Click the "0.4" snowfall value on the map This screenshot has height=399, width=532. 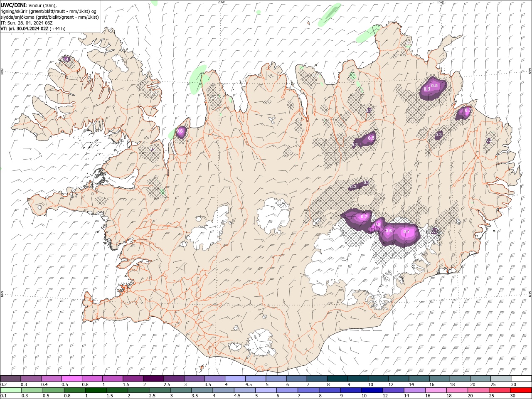[x=65, y=60]
